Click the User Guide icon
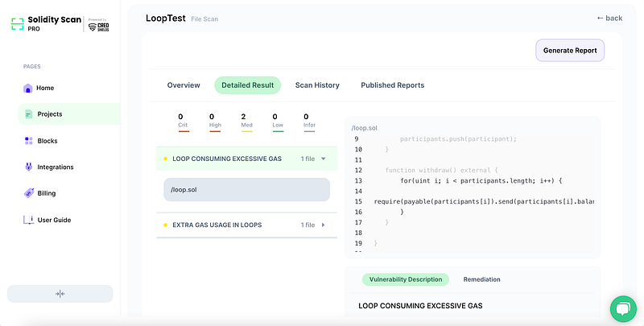 tap(28, 220)
